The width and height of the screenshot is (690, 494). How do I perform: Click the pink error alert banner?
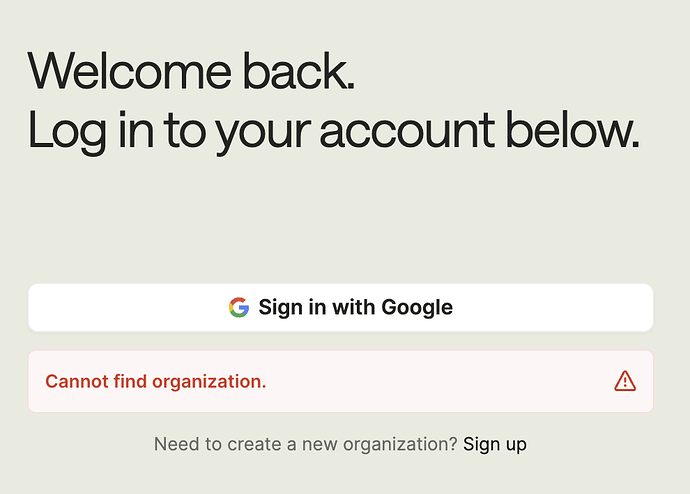pos(341,381)
